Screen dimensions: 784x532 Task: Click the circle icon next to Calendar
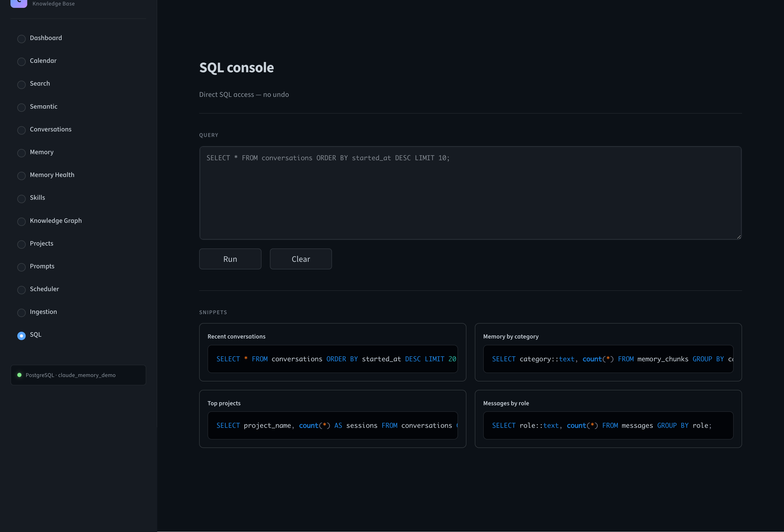(21, 62)
